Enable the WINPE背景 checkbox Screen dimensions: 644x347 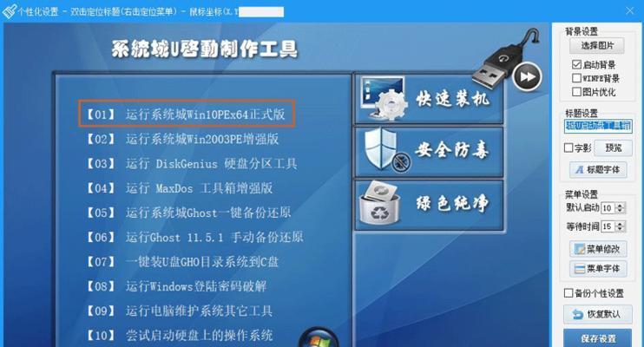[x=576, y=78]
